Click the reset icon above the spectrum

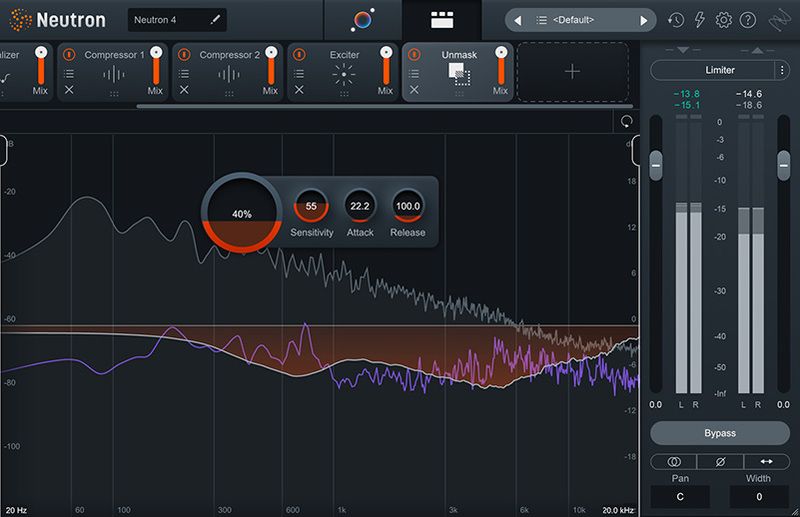click(627, 121)
